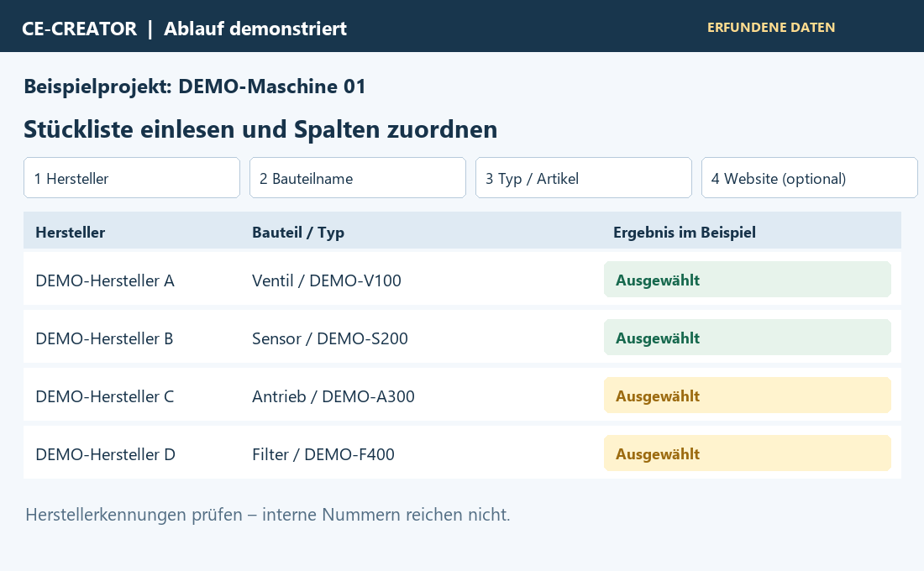
Task: Click the 'Sensor / DEMO-S200' cell
Action: click(x=330, y=338)
